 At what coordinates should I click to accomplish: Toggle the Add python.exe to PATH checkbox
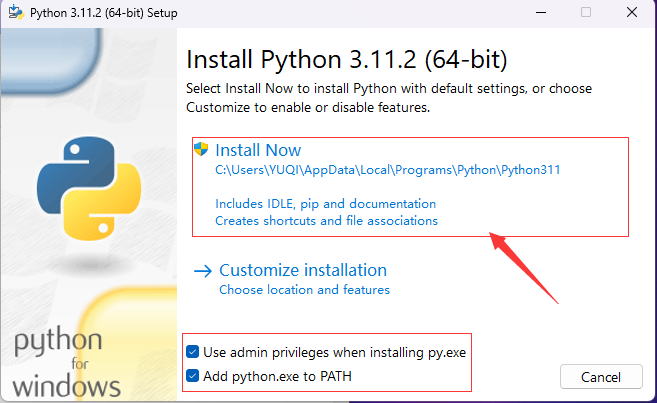(x=193, y=376)
